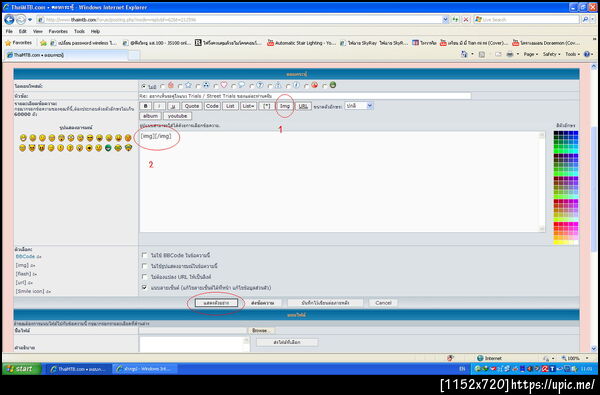Click the album button
Viewport: 600px width, 395px height.
[150, 116]
